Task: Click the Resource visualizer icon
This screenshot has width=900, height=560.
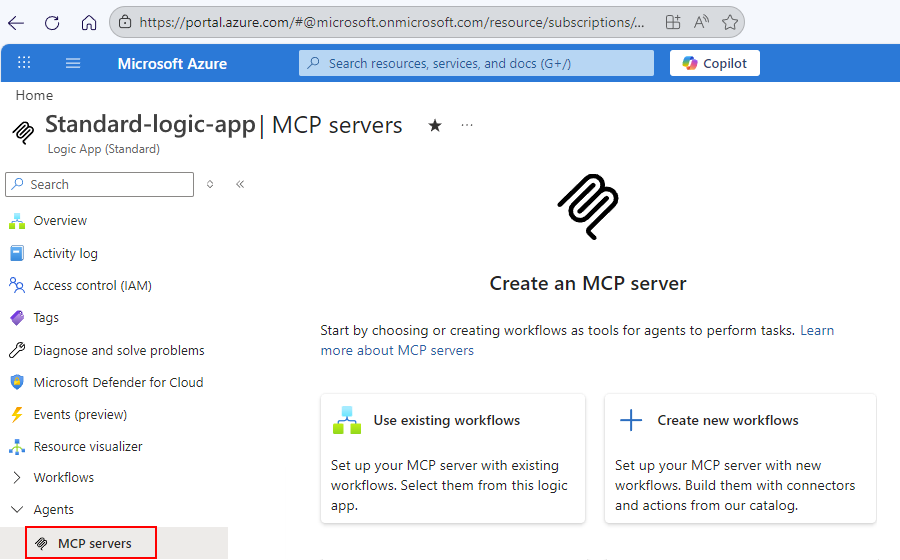Action: [x=17, y=446]
